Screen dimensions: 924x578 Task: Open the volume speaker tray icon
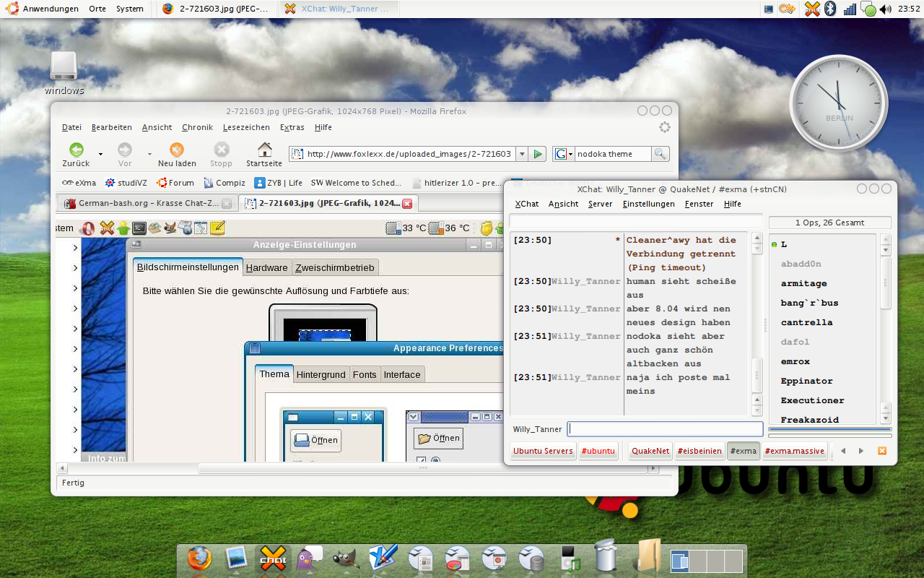click(885, 9)
